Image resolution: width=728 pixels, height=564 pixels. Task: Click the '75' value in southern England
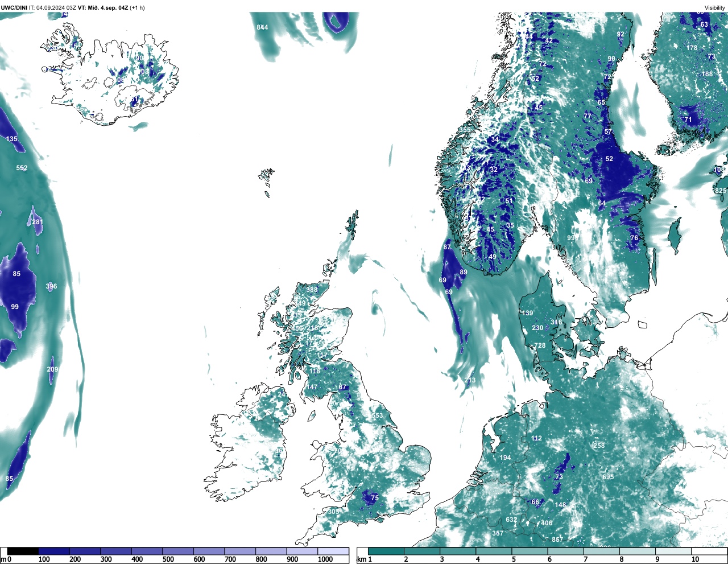[x=375, y=498]
